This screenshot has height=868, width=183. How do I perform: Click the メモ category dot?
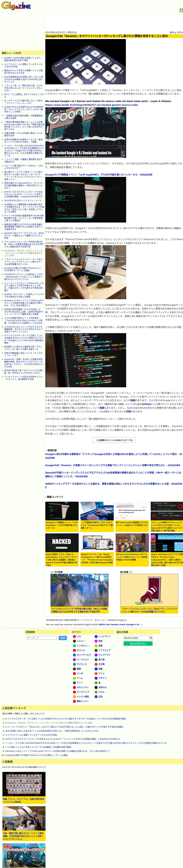pos(74,637)
